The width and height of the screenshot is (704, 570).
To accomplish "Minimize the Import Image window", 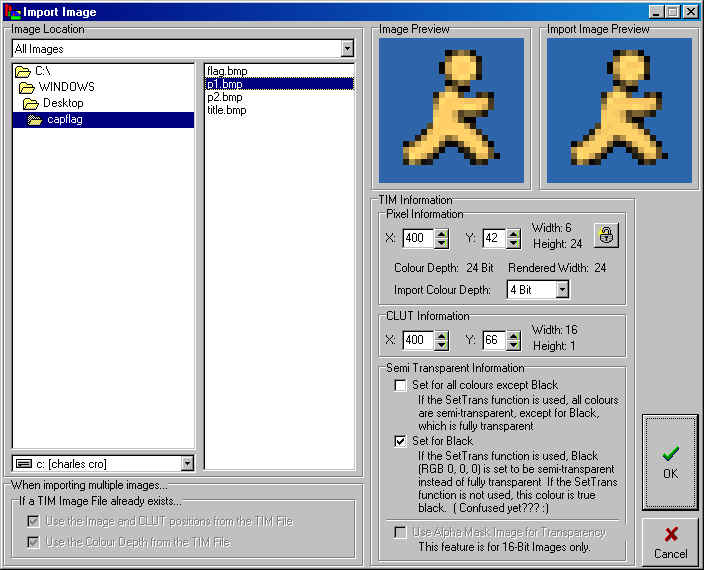I will coord(656,12).
